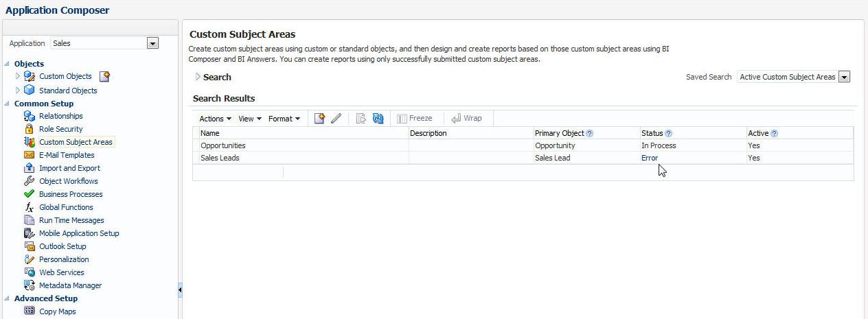The image size is (868, 319).
Task: Click the Outlook Setup icon
Action: click(x=29, y=246)
